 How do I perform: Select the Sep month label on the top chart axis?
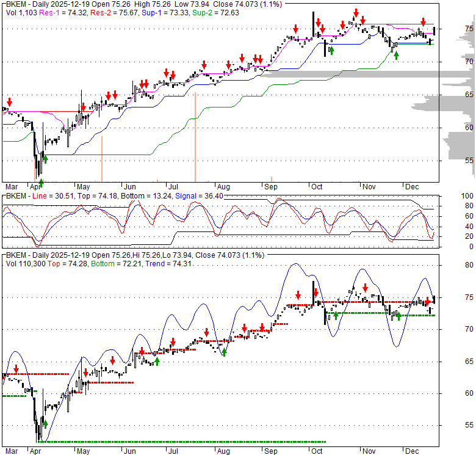271,186
